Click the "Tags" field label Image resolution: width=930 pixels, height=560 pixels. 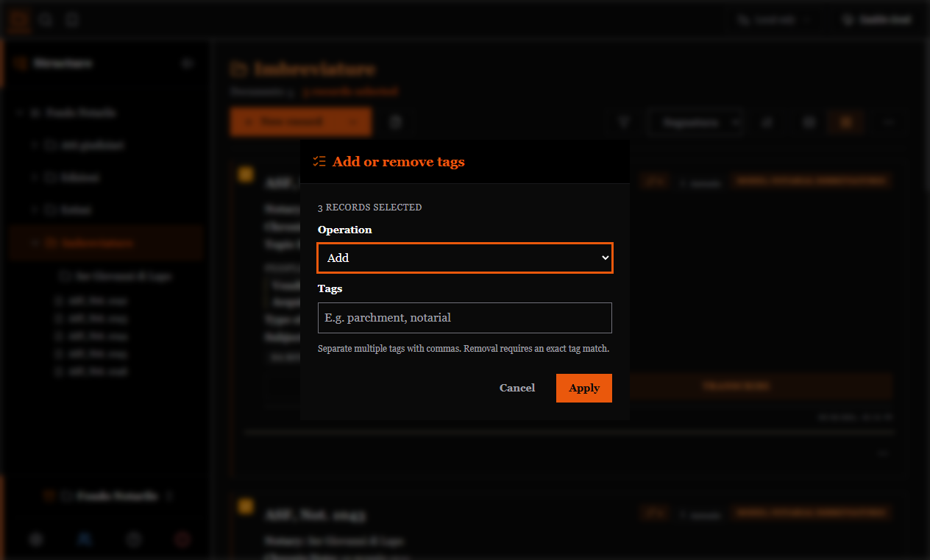(x=330, y=288)
